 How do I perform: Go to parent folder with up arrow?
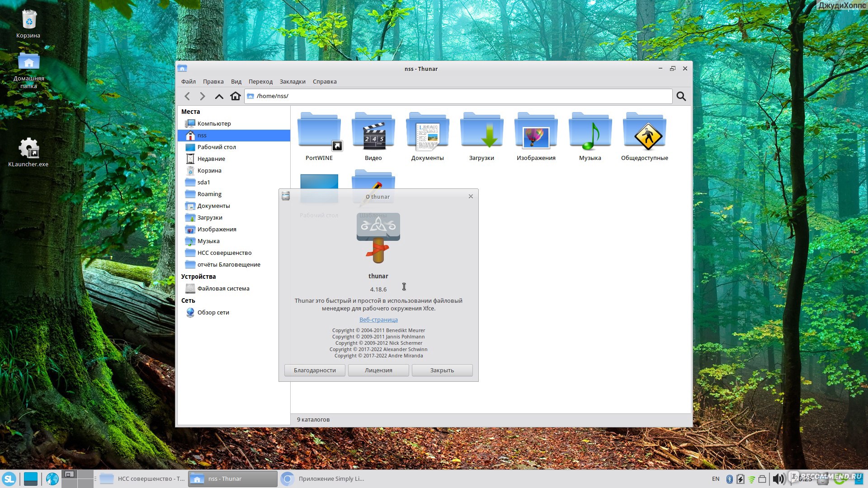[x=219, y=96]
